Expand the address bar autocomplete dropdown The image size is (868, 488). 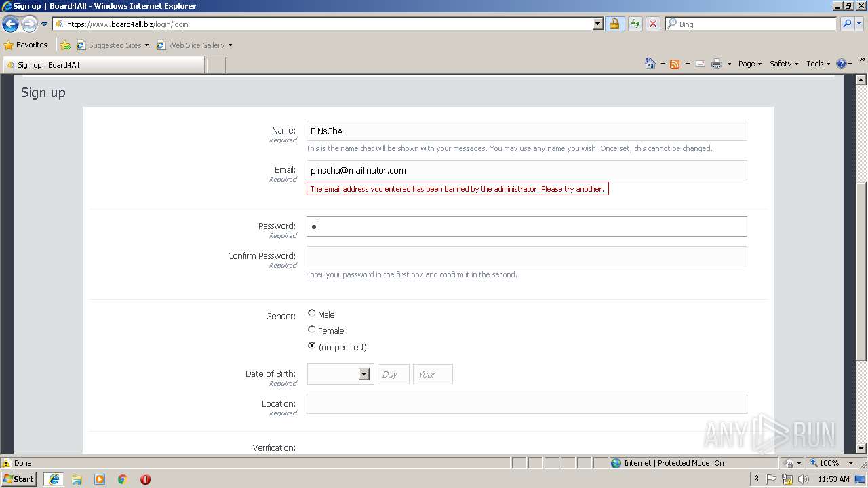click(597, 24)
